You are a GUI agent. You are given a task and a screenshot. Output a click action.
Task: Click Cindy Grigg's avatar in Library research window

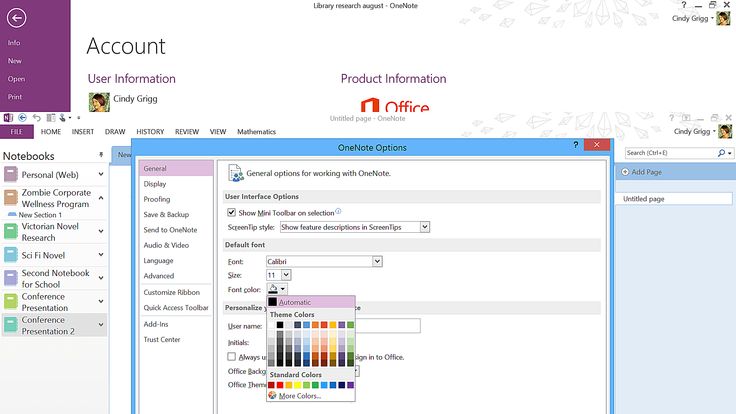723,19
